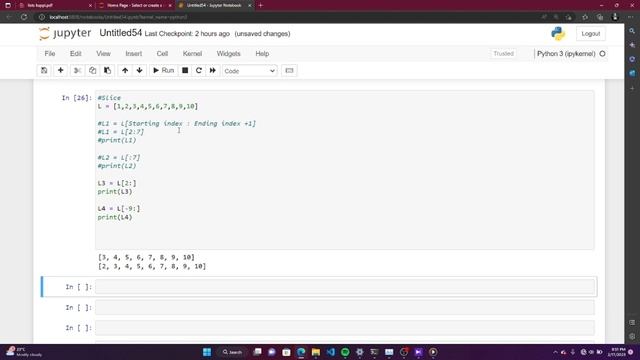Save notebook with the floppy disk icon
640x360 pixels.
coord(44,71)
